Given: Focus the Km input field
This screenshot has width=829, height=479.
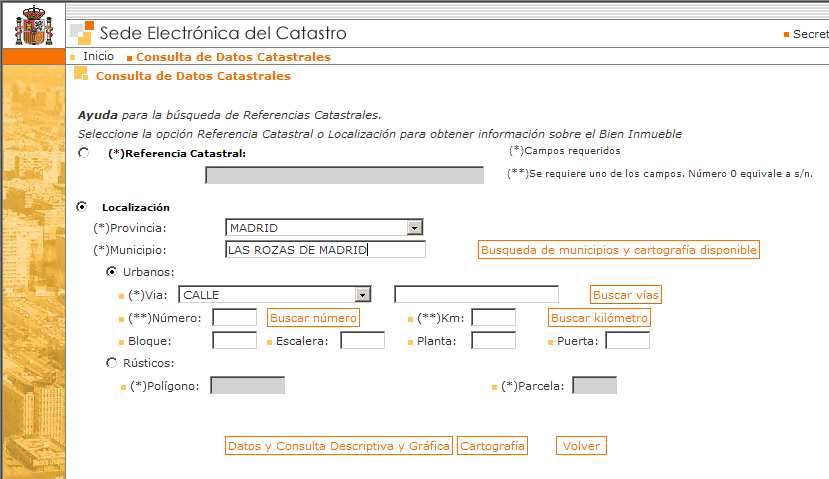Looking at the screenshot, I should tap(493, 317).
